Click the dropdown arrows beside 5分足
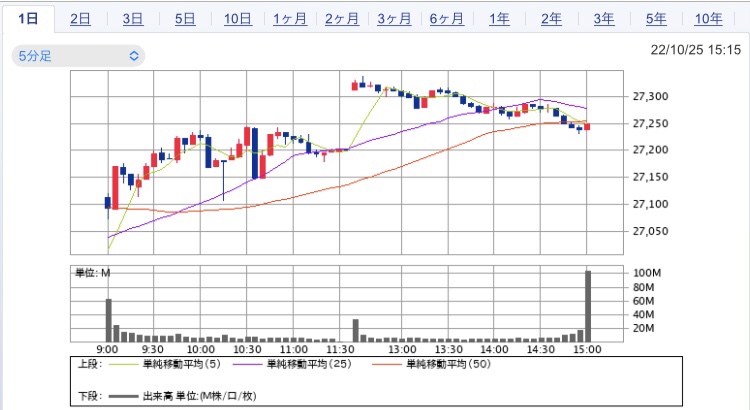 pos(134,56)
